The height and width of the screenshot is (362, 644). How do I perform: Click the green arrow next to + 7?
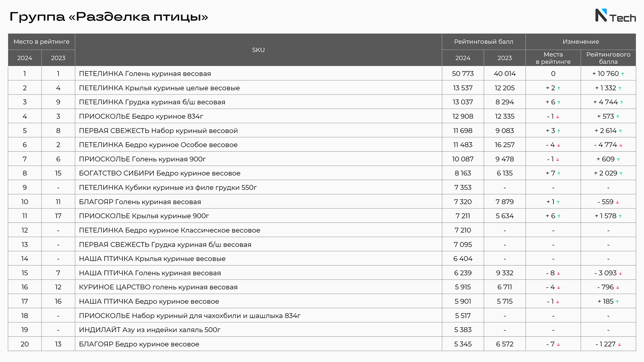point(559,174)
